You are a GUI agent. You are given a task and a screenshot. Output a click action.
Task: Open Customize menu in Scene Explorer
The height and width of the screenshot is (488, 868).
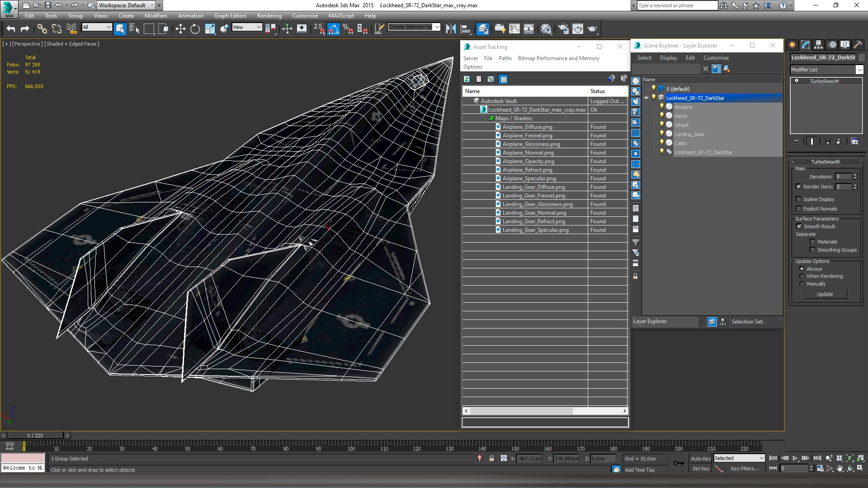pyautogui.click(x=716, y=58)
